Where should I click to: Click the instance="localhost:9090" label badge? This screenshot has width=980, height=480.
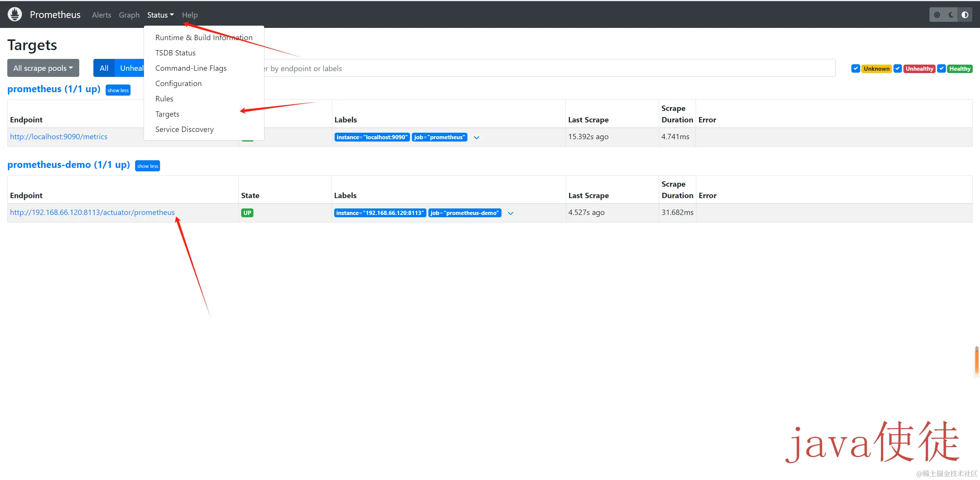pos(372,137)
